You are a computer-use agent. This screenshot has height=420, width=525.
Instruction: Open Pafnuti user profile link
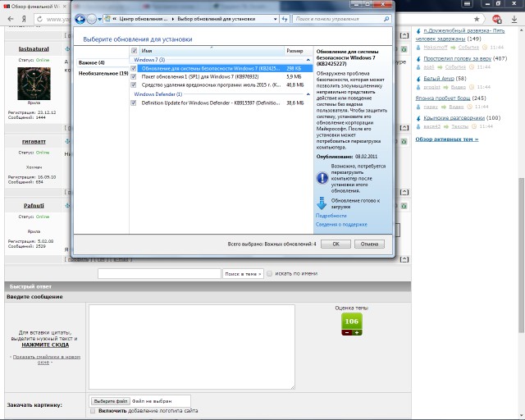pyautogui.click(x=34, y=206)
